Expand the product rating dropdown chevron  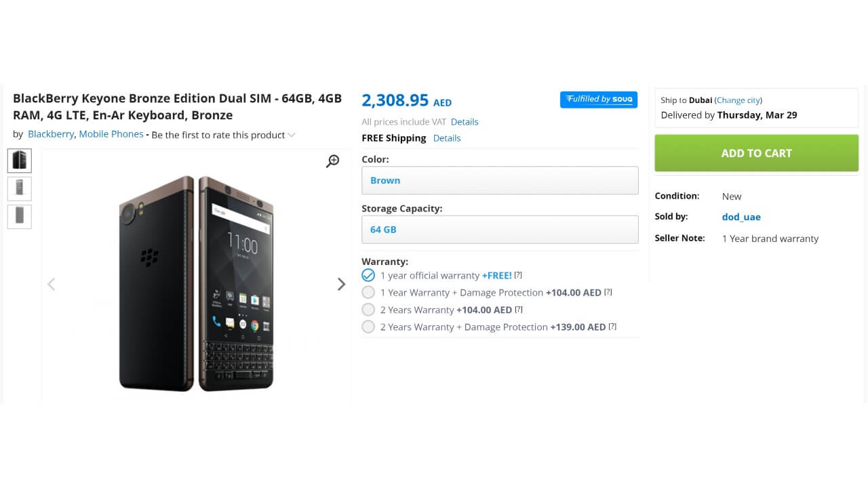tap(292, 135)
